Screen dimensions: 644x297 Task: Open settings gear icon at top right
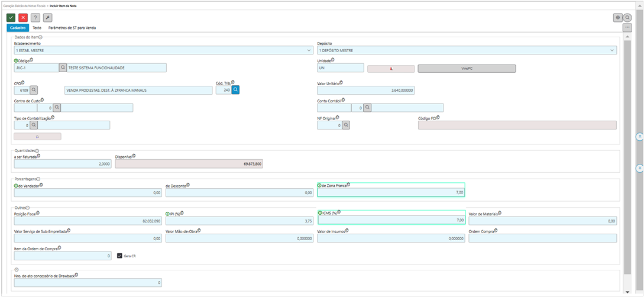click(617, 18)
